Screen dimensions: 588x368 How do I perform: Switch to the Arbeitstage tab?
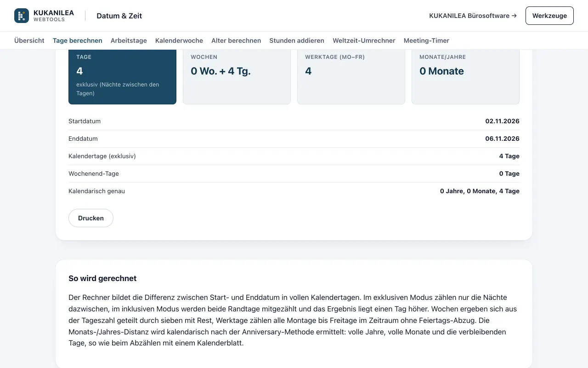pos(129,40)
